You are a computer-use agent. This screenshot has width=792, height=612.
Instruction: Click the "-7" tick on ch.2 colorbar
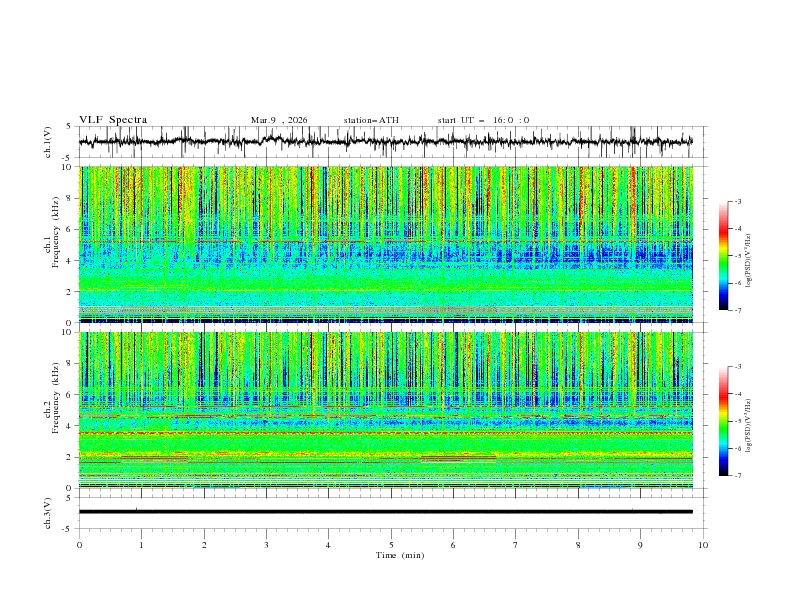(737, 476)
